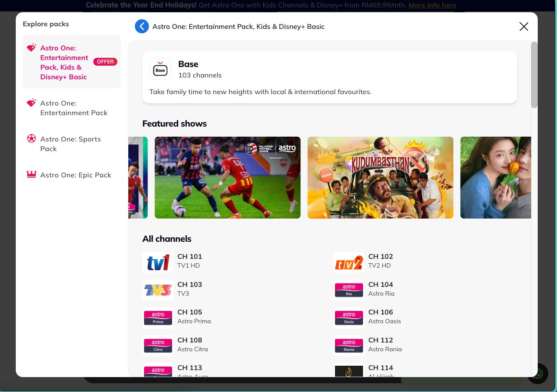Image resolution: width=557 pixels, height=392 pixels.
Task: Open the Kudumbasthan featured show thumbnail
Action: click(x=380, y=177)
